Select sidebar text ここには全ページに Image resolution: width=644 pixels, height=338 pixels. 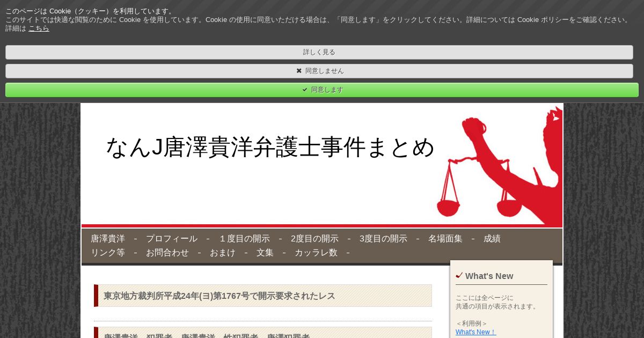pyautogui.click(x=485, y=298)
